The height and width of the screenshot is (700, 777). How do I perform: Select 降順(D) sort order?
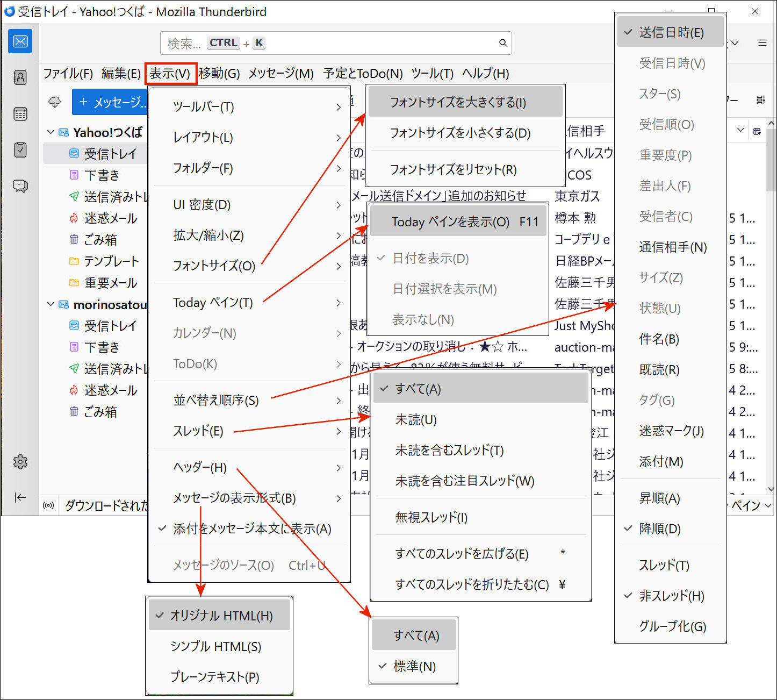pyautogui.click(x=660, y=529)
